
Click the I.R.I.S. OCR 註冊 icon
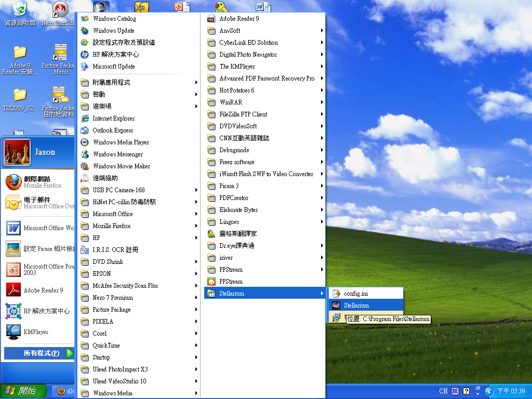tap(85, 250)
